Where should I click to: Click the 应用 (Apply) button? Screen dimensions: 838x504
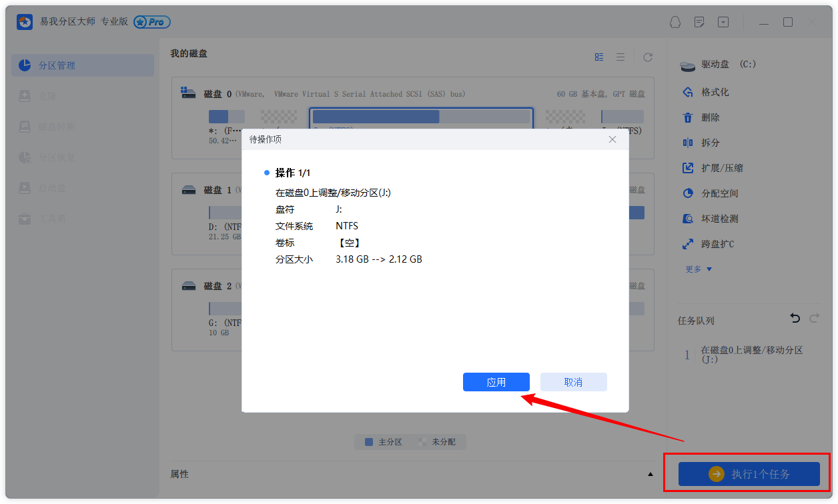(x=496, y=381)
